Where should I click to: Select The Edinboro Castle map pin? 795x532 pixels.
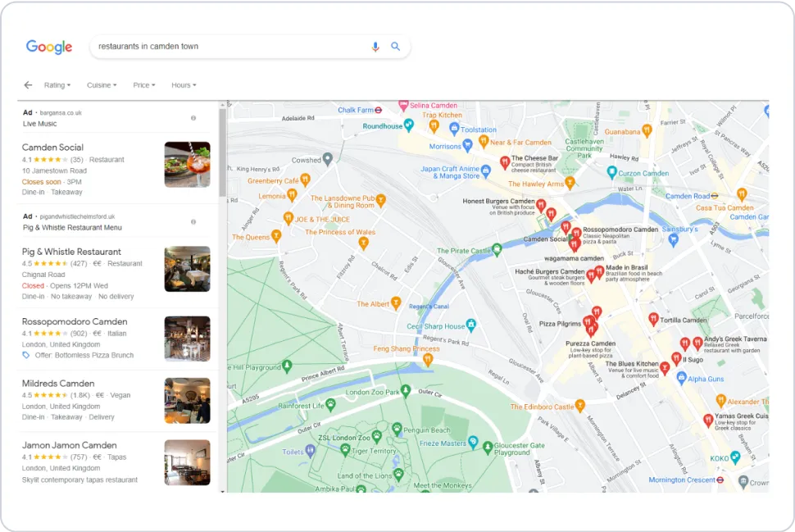point(580,406)
